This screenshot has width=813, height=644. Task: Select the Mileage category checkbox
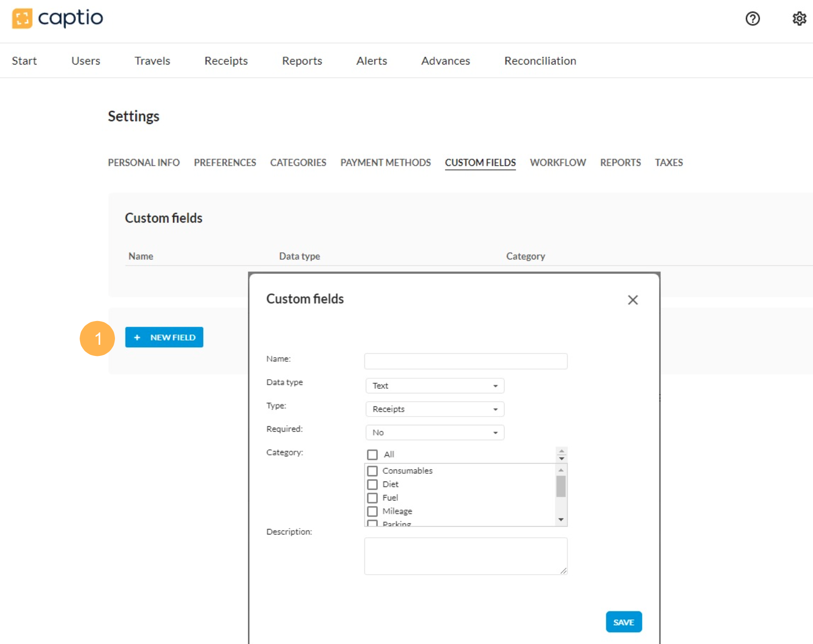(372, 511)
